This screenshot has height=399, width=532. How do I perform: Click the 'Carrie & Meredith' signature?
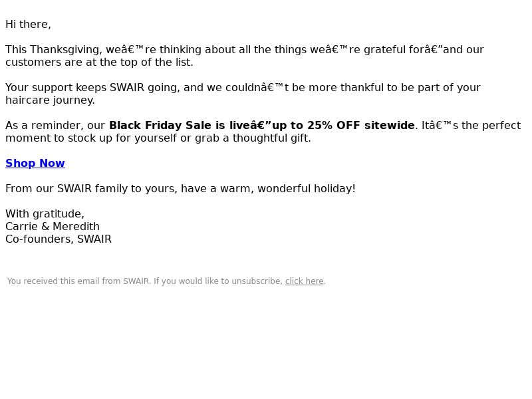pyautogui.click(x=53, y=227)
